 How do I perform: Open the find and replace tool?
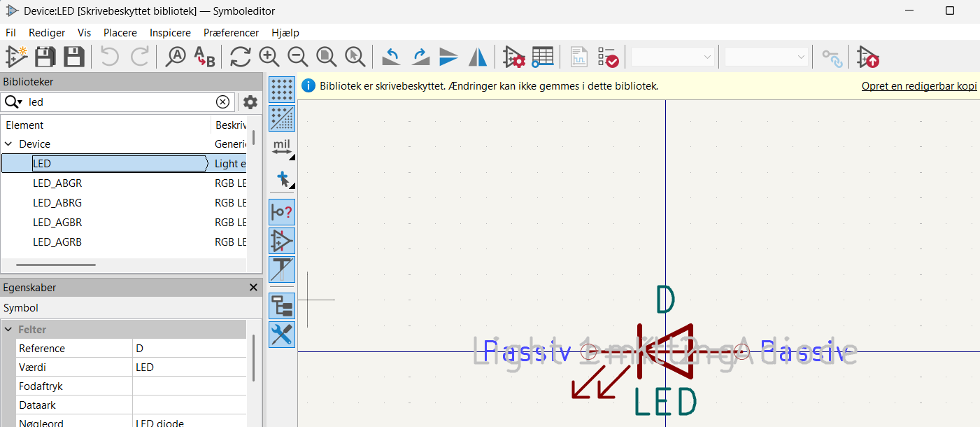pos(204,57)
